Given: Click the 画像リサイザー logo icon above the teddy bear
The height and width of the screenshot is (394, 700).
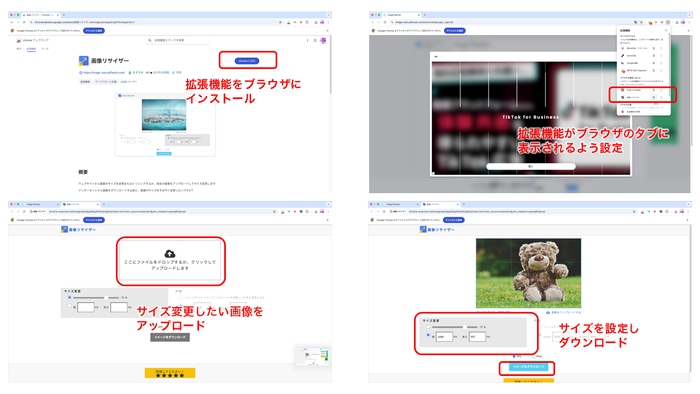Looking at the screenshot, I should 423,229.
